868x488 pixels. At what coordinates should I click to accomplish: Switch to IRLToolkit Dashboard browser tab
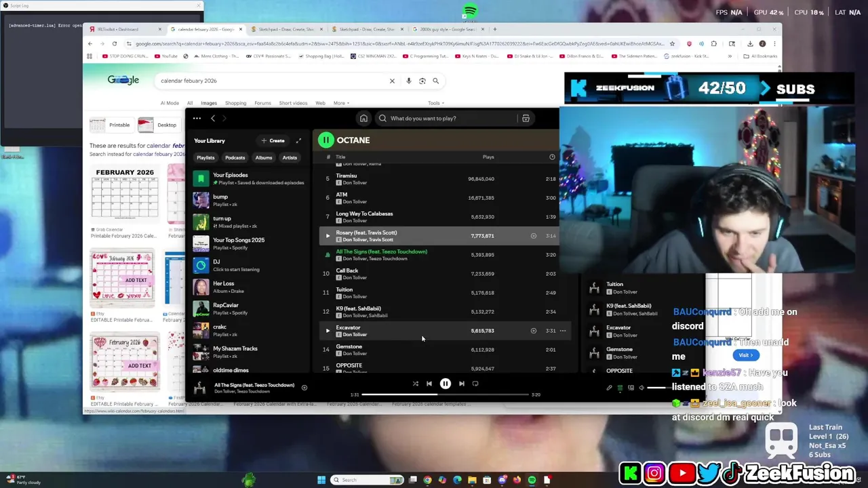125,29
